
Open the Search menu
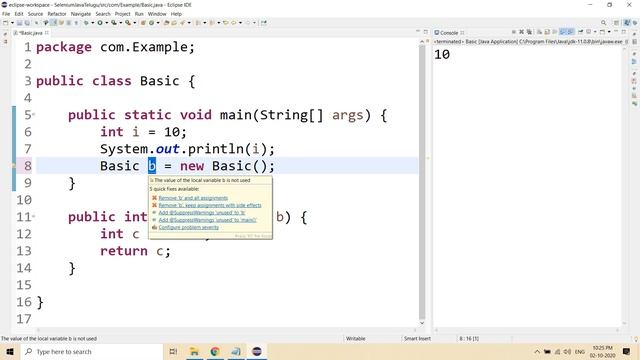click(103, 14)
